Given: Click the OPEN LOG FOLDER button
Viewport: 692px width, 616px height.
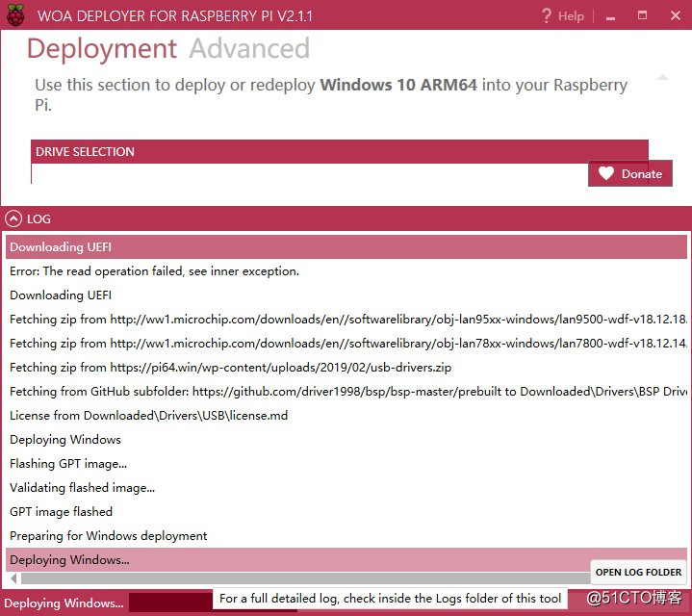Looking at the screenshot, I should pyautogui.click(x=638, y=573).
